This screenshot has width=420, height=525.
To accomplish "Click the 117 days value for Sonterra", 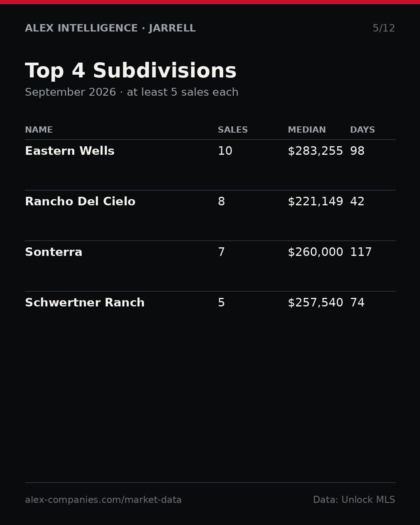I will (x=361, y=252).
